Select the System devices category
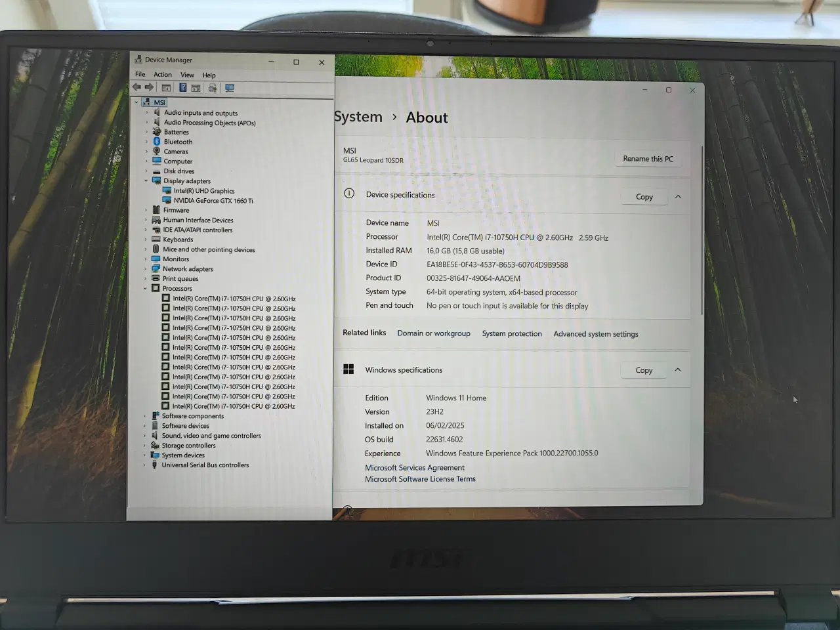This screenshot has height=630, width=840. pyautogui.click(x=183, y=455)
